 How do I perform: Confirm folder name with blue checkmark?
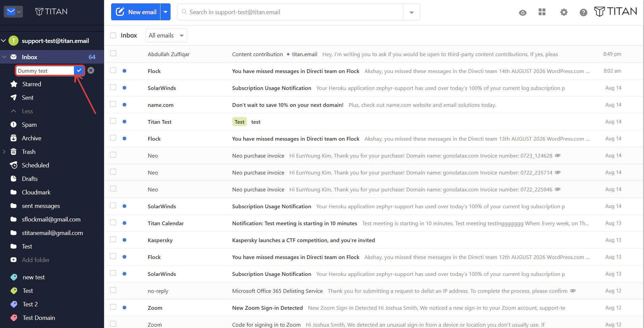[79, 70]
